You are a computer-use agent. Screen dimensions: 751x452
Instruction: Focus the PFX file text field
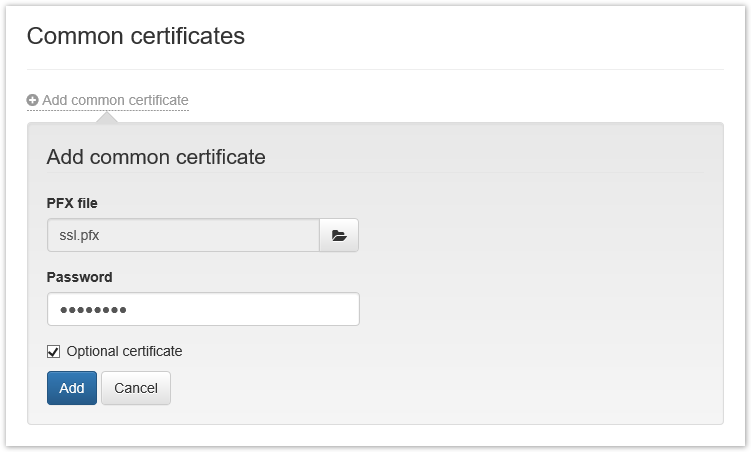183,235
